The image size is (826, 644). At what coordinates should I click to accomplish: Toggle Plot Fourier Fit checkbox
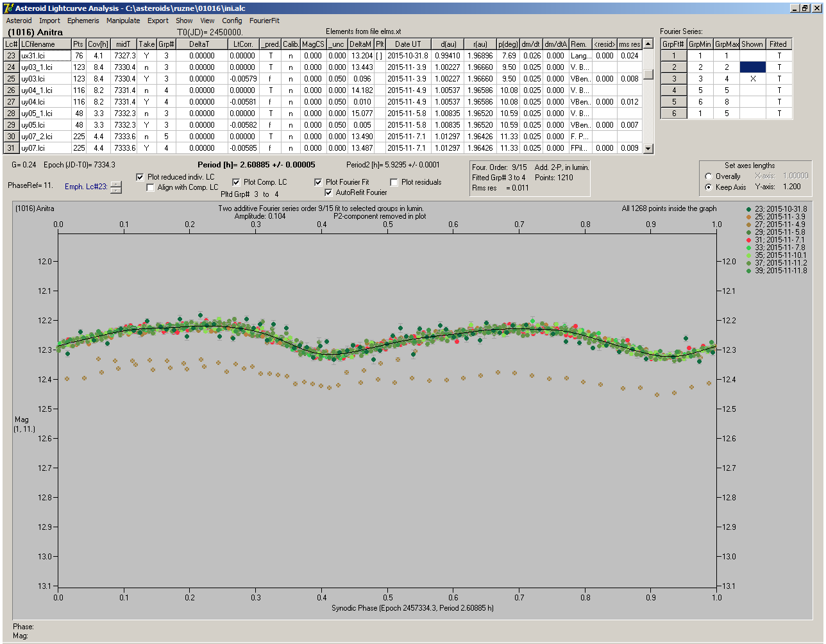(319, 182)
